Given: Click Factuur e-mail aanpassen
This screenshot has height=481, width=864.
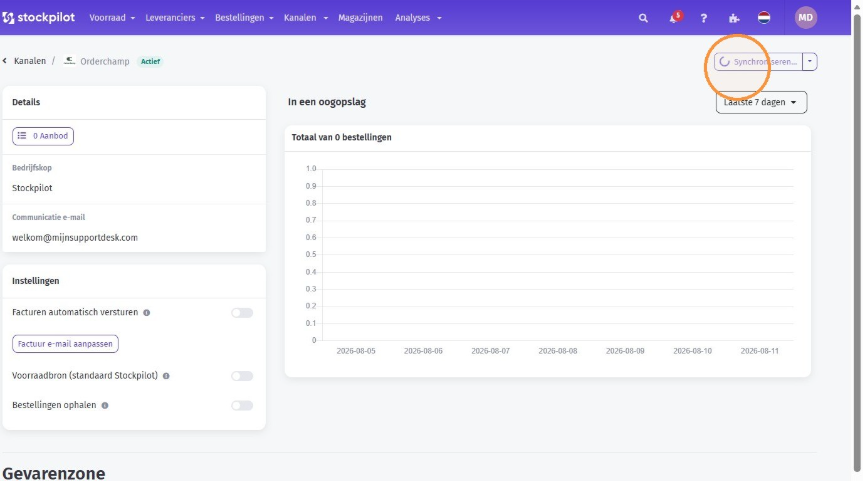Looking at the screenshot, I should coord(65,344).
